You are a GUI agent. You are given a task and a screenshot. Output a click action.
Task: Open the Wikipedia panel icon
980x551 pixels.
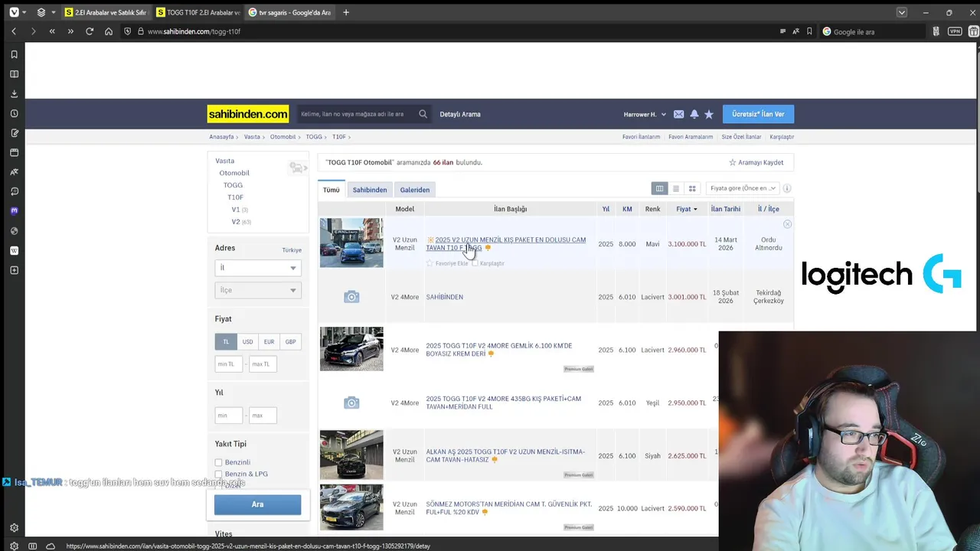coord(14,250)
